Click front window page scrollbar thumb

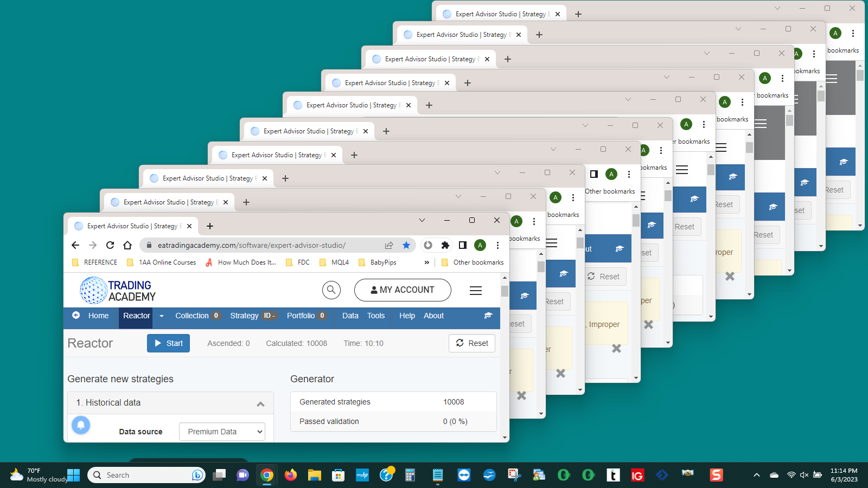(x=505, y=291)
